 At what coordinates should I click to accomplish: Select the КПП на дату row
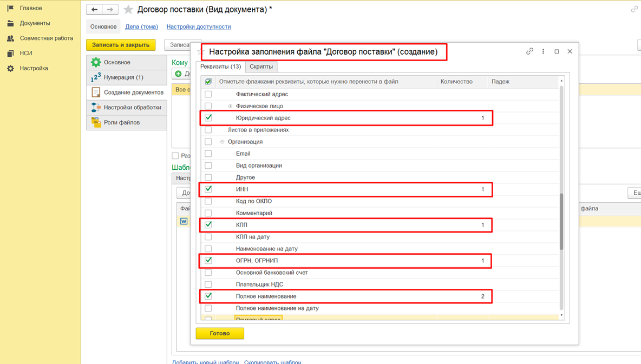(380, 236)
